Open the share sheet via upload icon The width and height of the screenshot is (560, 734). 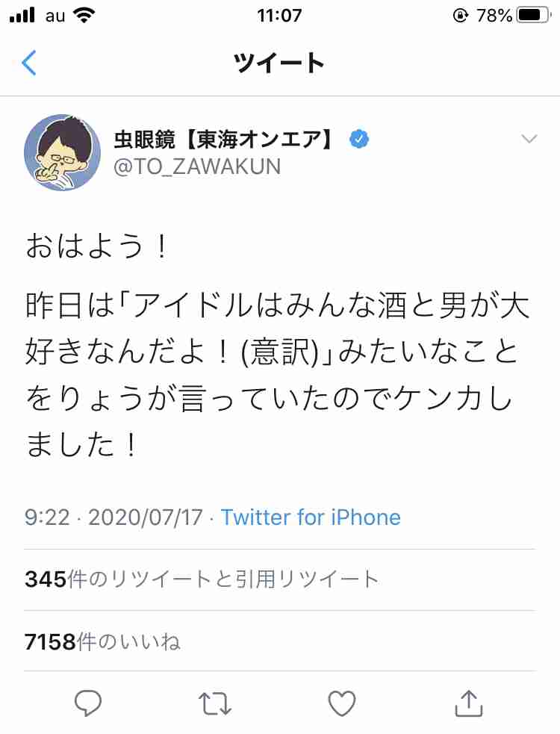coord(469,703)
